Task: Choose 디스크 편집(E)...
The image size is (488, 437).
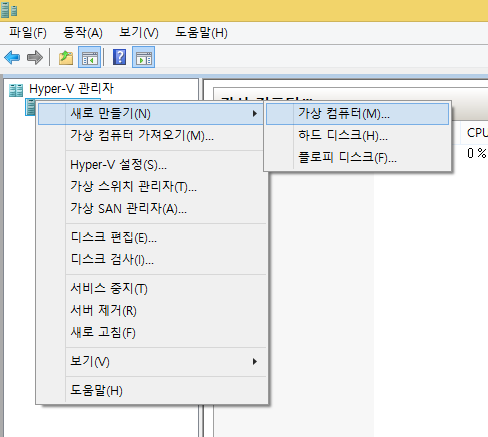Action: click(151, 238)
